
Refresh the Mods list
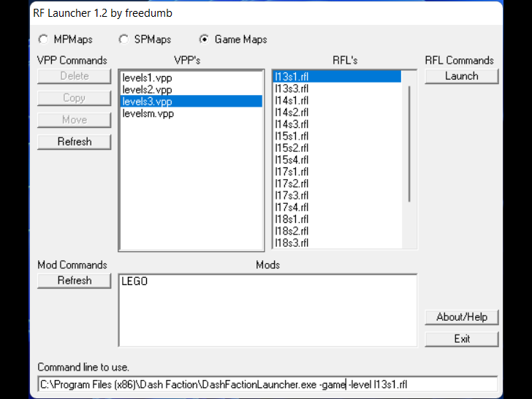tap(75, 281)
